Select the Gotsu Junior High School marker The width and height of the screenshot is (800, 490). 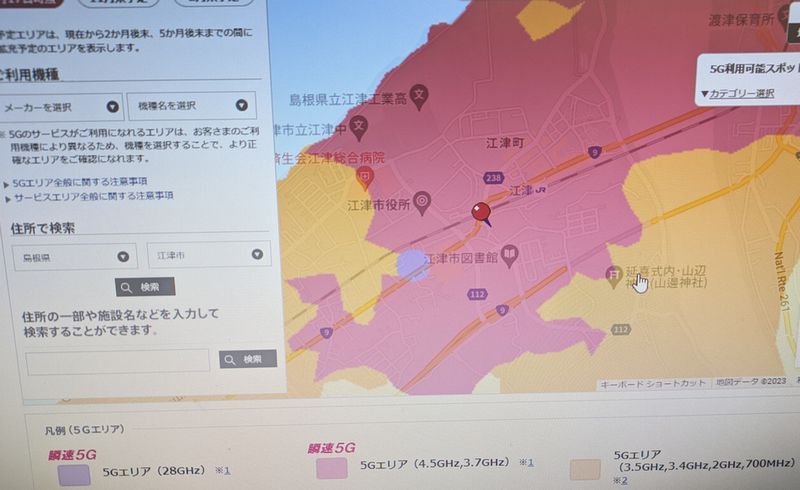(359, 128)
